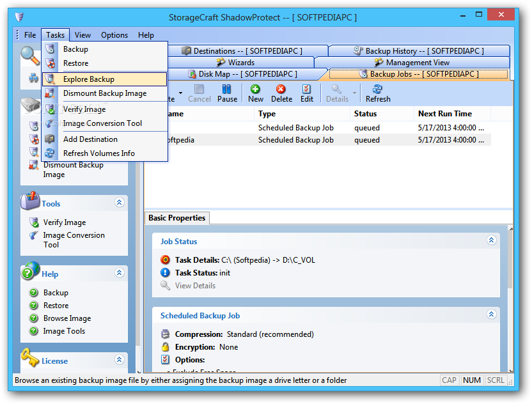Click the Refresh toolbar icon
The height and width of the screenshot is (404, 532).
[377, 89]
